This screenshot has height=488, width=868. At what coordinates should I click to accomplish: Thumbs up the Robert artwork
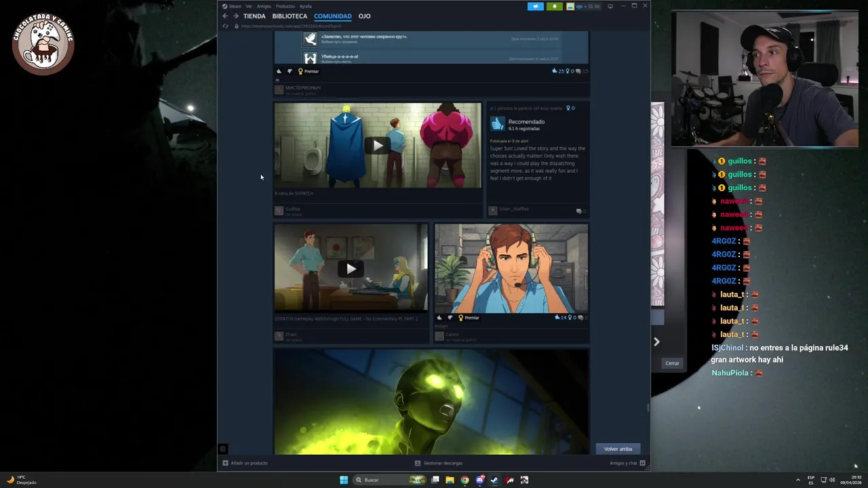tap(439, 317)
